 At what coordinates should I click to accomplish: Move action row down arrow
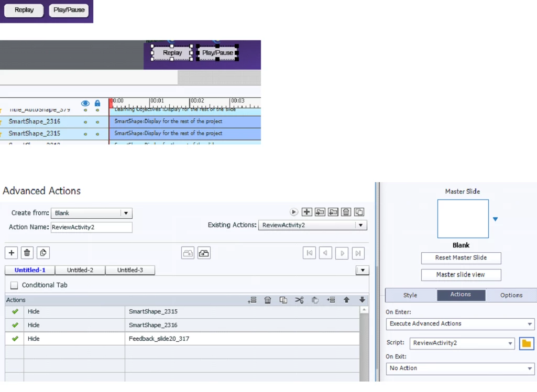pyautogui.click(x=362, y=300)
